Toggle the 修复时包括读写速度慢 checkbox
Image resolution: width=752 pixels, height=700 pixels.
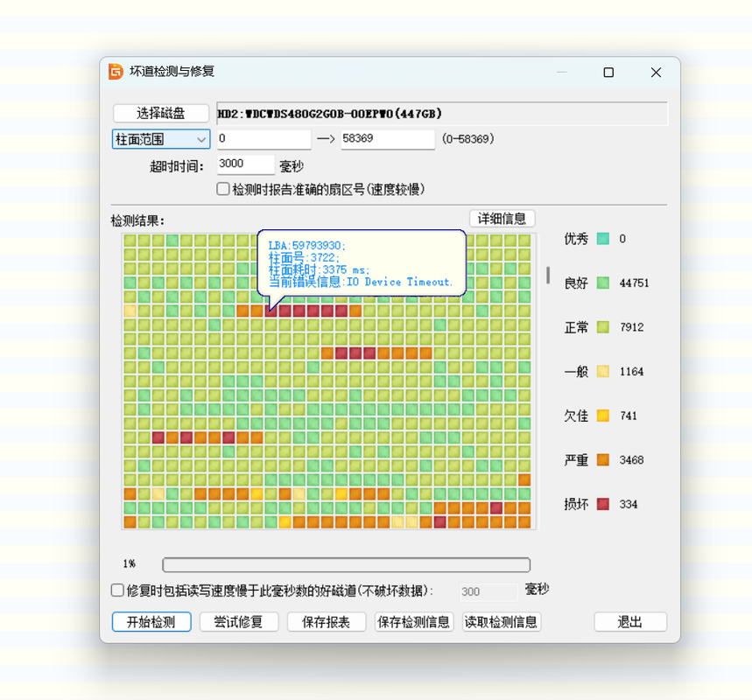click(x=117, y=591)
